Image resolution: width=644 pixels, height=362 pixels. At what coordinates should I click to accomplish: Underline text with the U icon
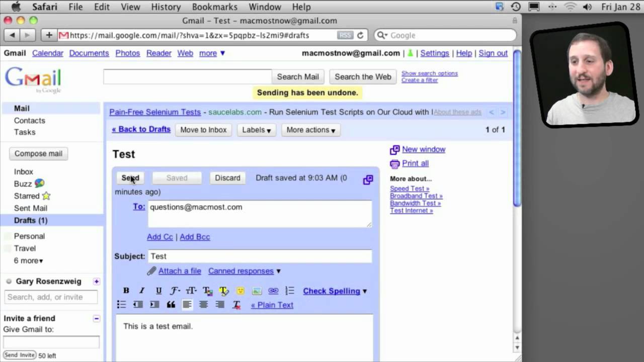158,291
